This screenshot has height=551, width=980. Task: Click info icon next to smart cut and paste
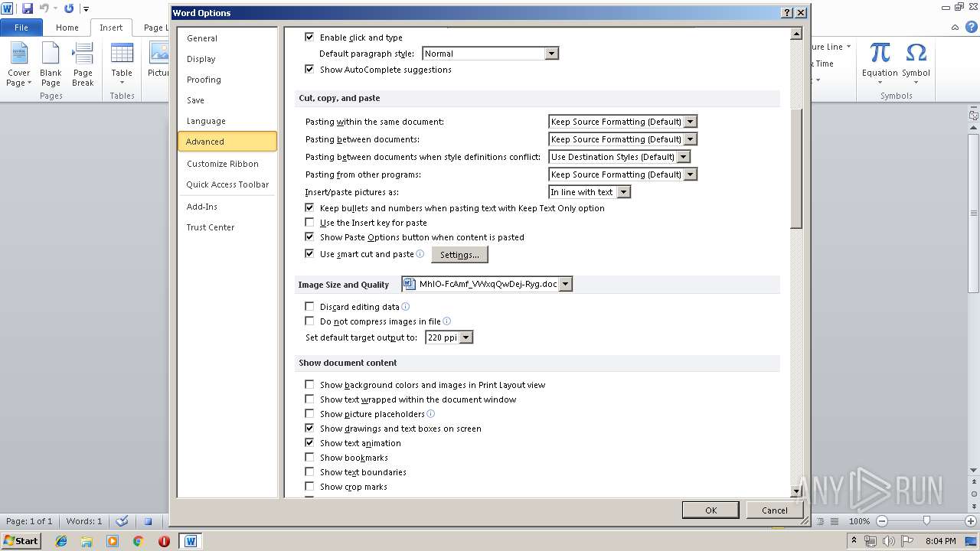pyautogui.click(x=420, y=254)
